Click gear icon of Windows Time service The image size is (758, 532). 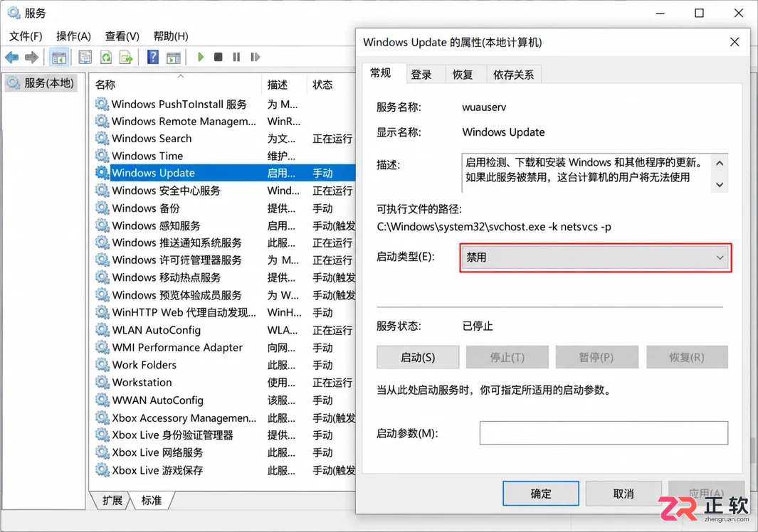[102, 156]
